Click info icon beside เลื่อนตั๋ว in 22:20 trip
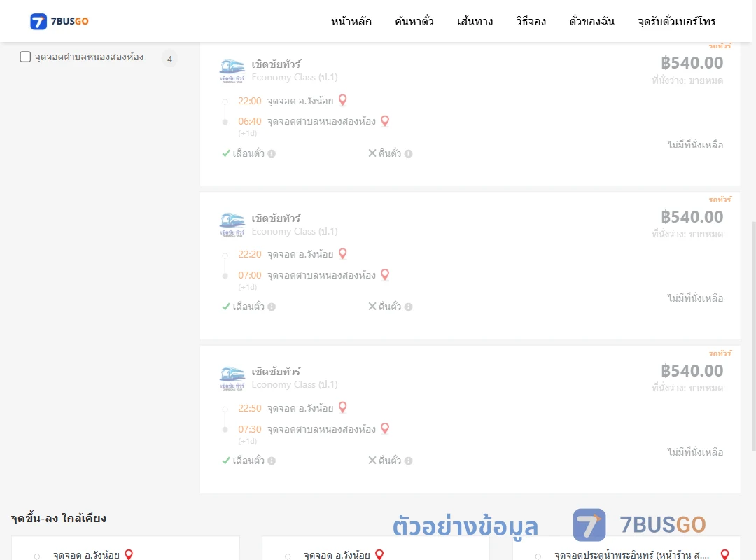Viewport: 756px width, 560px height. (x=272, y=307)
